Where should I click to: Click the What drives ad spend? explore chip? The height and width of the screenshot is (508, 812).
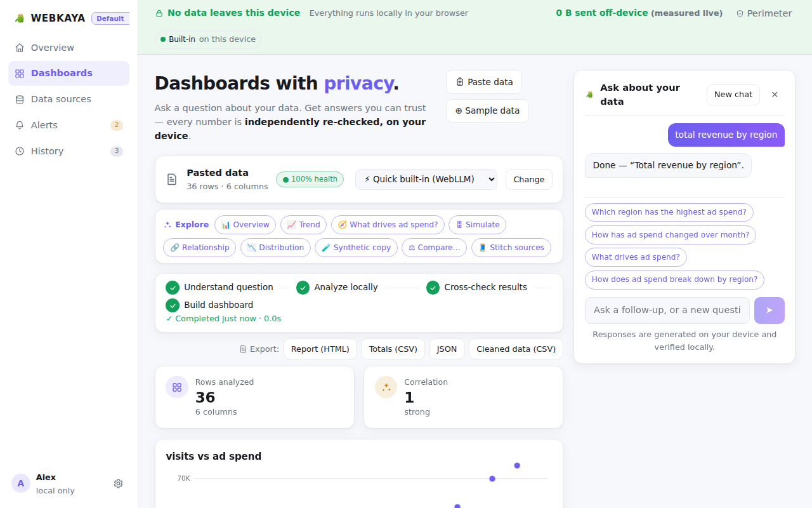388,225
